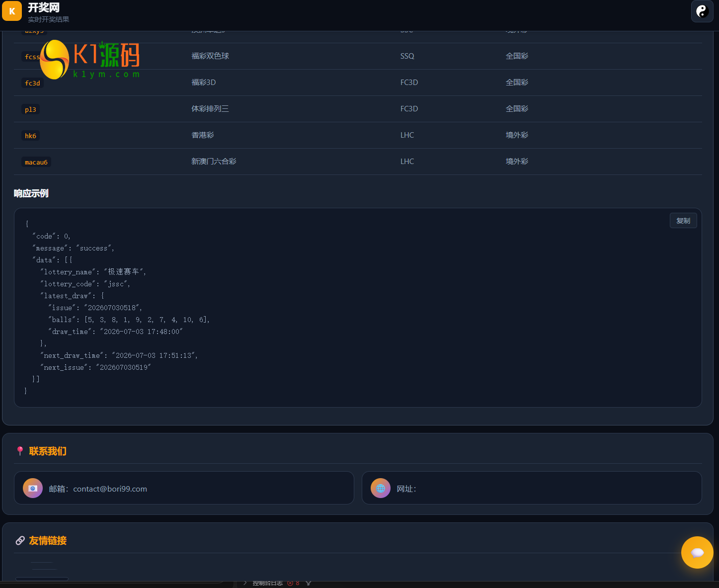Click the pushpin icon next to 联系我们
This screenshot has height=588, width=719.
coord(20,451)
